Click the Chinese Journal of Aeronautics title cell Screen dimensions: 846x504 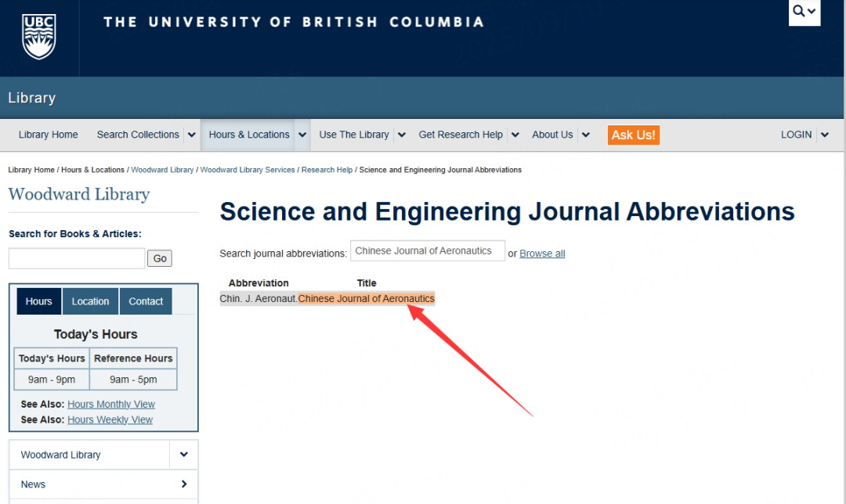click(367, 299)
